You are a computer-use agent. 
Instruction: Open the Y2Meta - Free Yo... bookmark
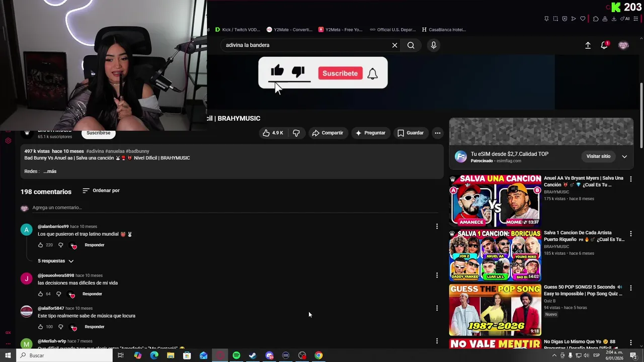coord(341,30)
